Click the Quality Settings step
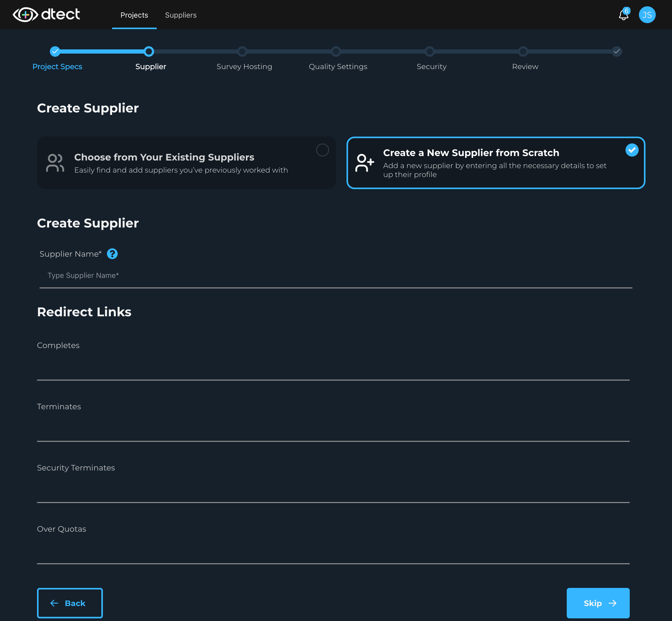This screenshot has height=621, width=672. point(338,57)
